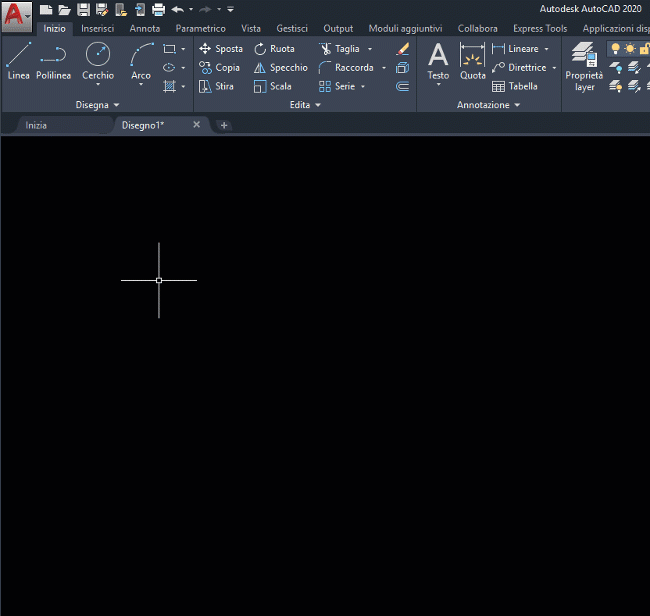Click the Tabella table button
This screenshot has height=616, width=650.
coord(515,86)
